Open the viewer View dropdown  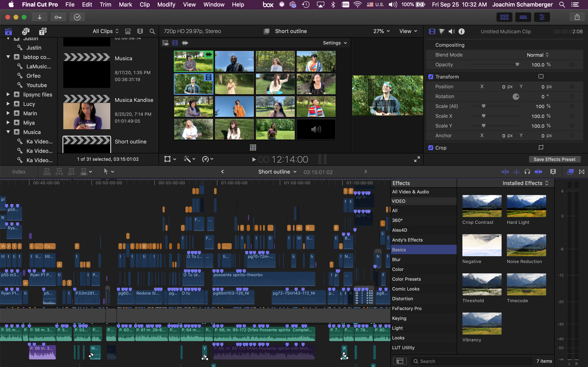408,31
